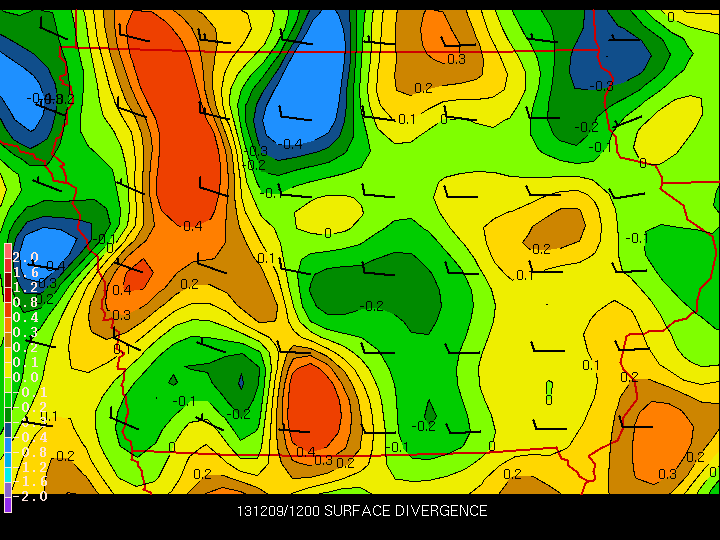This screenshot has width=720, height=540.
Task: Click the 2.0 label in the color legend
Action: 25,257
